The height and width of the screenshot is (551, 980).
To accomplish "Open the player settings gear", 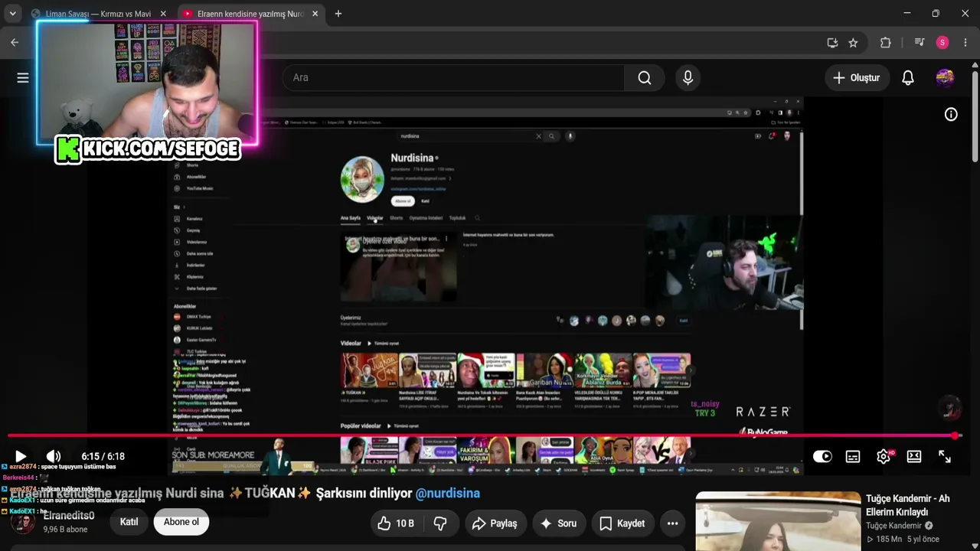I will (x=884, y=456).
